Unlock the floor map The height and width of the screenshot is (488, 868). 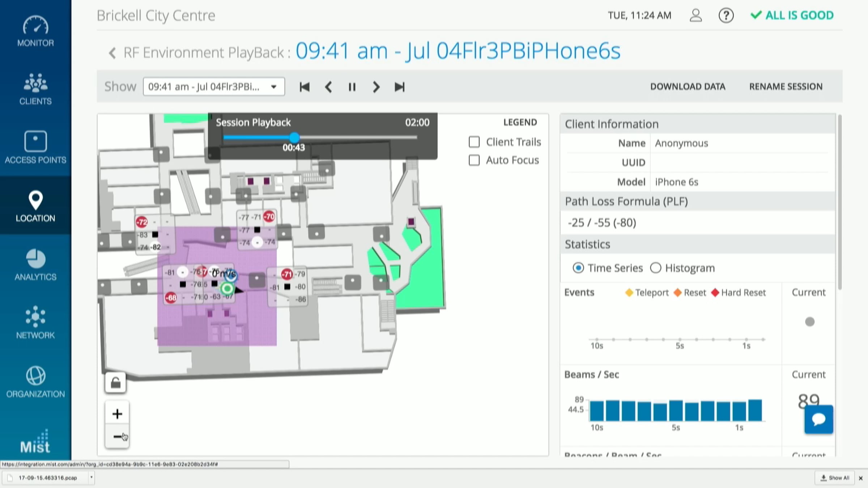[x=115, y=382]
